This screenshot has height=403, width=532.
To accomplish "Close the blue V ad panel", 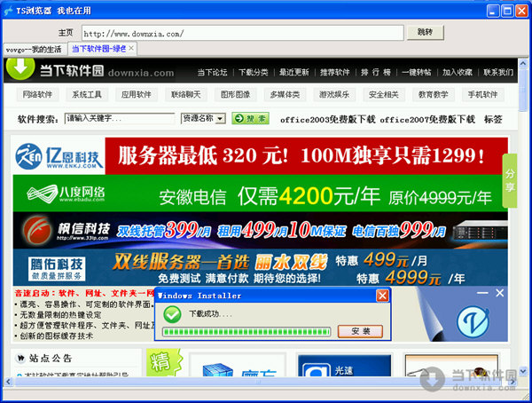I will click(x=500, y=293).
